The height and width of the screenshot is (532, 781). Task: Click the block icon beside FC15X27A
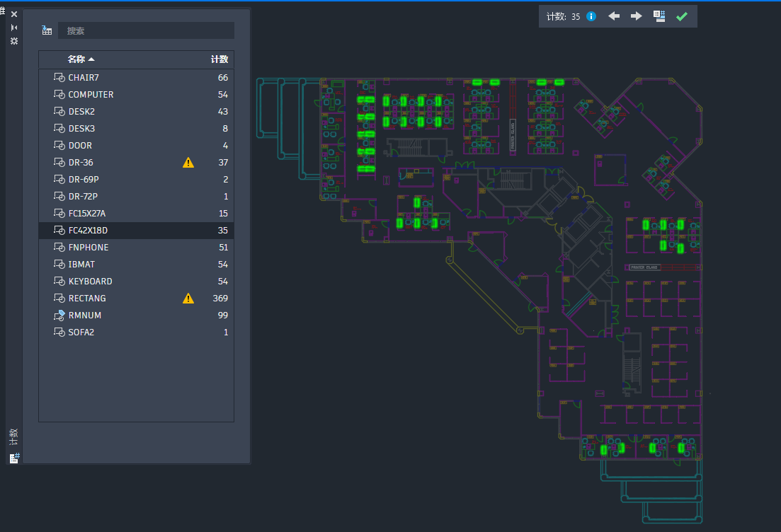[59, 213]
